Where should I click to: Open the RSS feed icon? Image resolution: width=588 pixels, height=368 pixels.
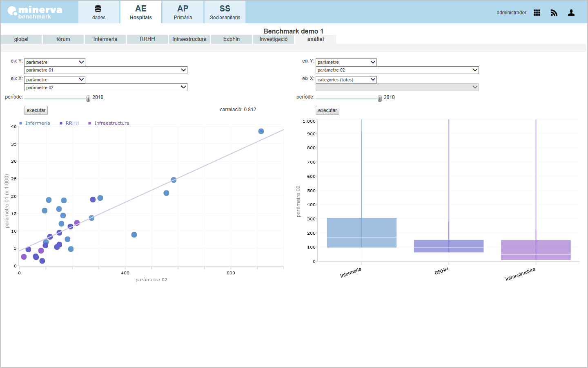pos(554,13)
